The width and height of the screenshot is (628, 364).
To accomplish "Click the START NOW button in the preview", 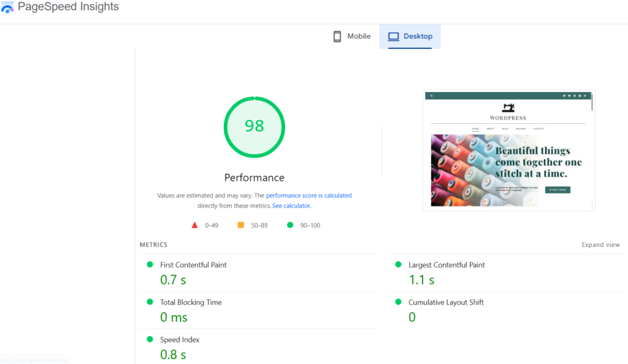I will click(x=557, y=189).
